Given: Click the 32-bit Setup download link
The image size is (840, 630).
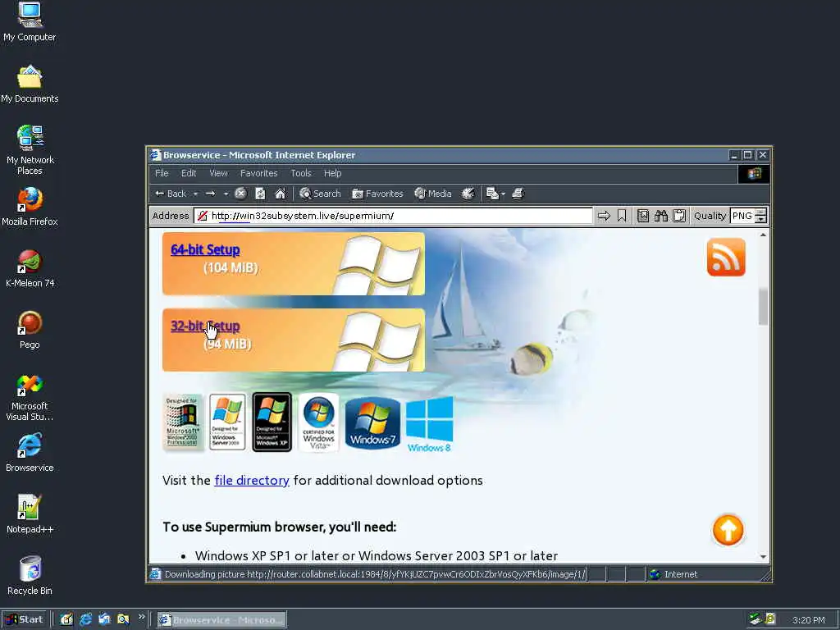Looking at the screenshot, I should tap(205, 326).
